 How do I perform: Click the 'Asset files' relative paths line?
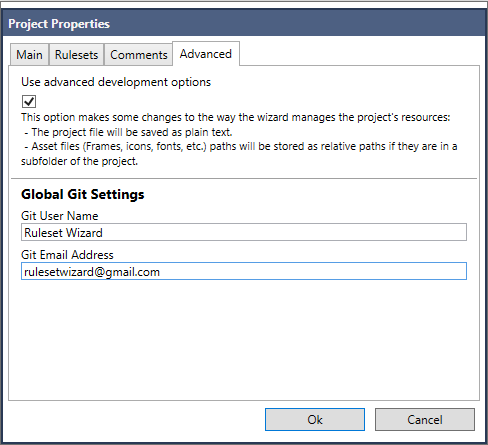coord(241,147)
